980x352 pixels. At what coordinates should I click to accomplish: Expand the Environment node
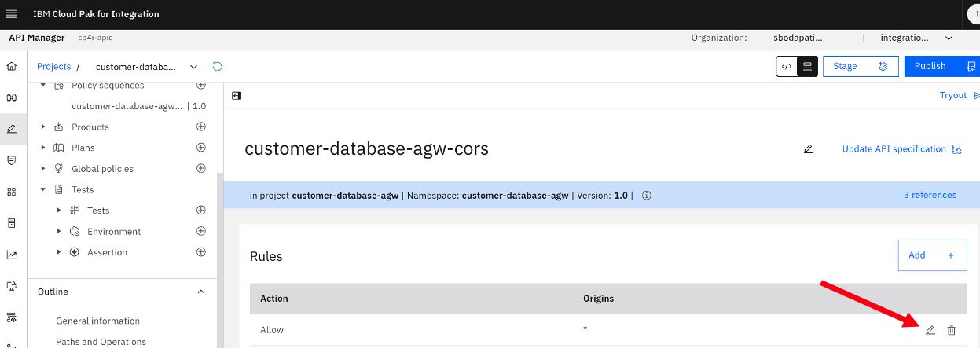point(59,232)
